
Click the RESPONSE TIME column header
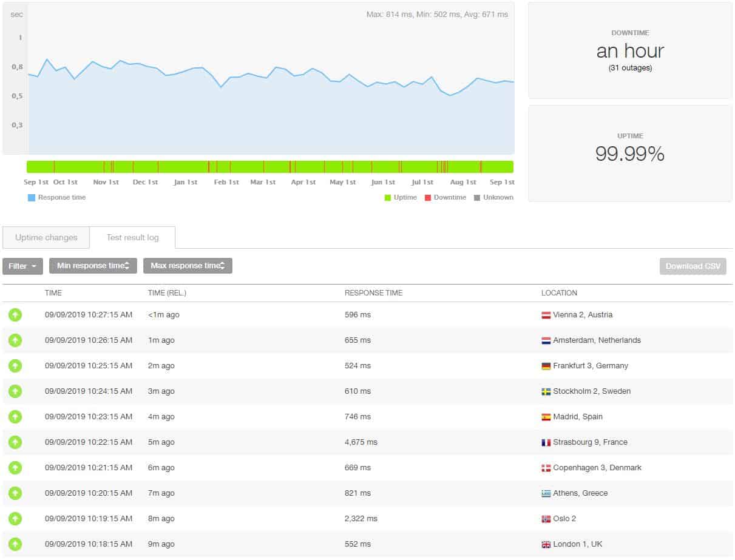coord(373,293)
